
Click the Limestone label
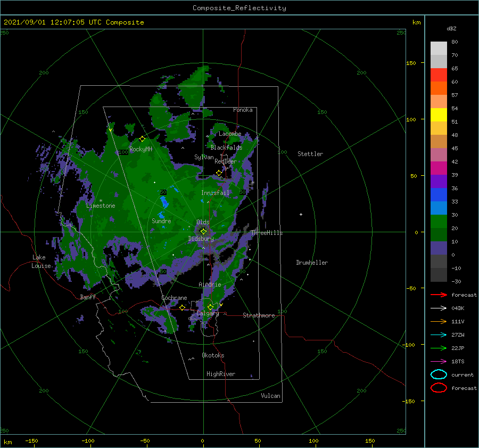(x=101, y=206)
